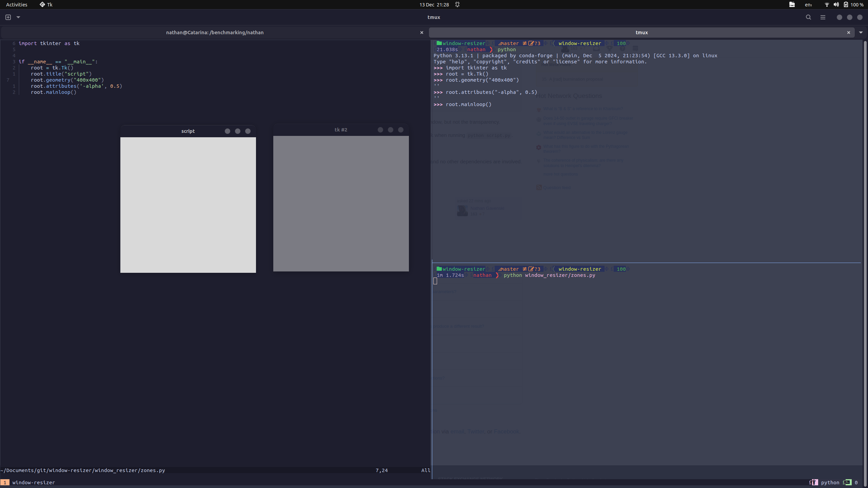Switch to the nathan@Catarina tab
This screenshot has height=488, width=868.
coord(215,33)
